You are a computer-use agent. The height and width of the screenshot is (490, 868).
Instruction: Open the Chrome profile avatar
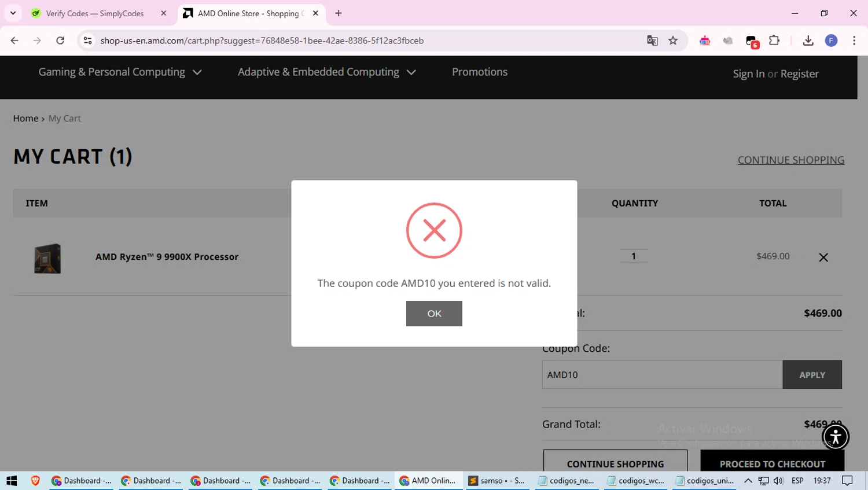click(x=831, y=40)
